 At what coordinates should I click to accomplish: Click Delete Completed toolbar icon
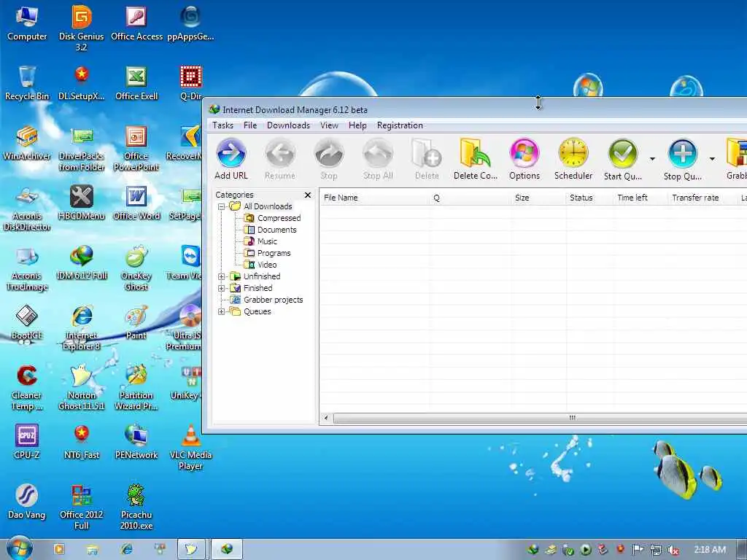(x=476, y=153)
